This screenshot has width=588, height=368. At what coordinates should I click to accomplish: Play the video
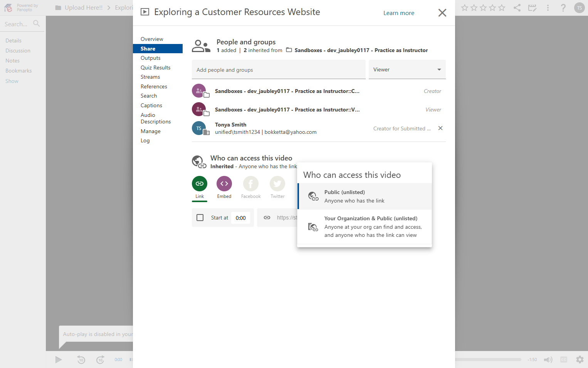pyautogui.click(x=59, y=360)
